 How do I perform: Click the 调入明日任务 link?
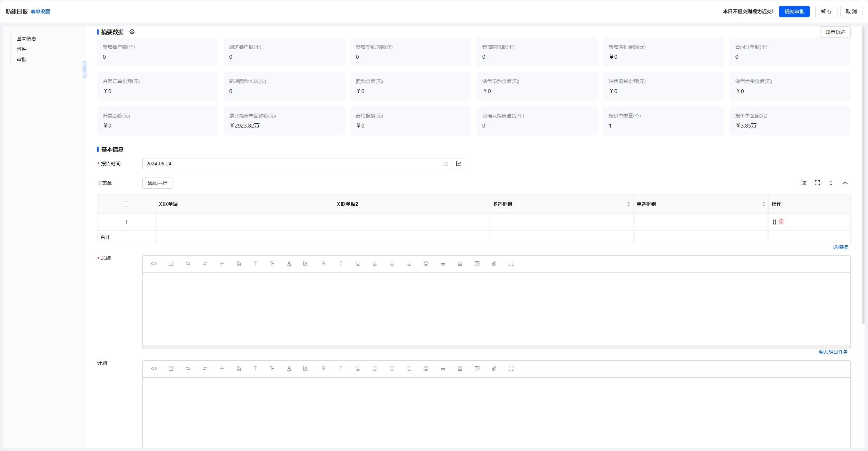[833, 352]
